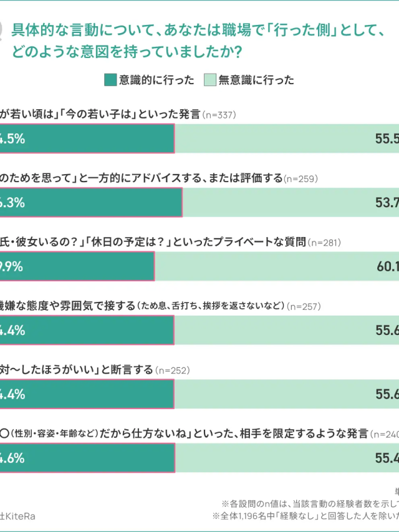Screen dimensions: 399x532
Task: Select the light bar showing 55.5%
Action: point(287,139)
